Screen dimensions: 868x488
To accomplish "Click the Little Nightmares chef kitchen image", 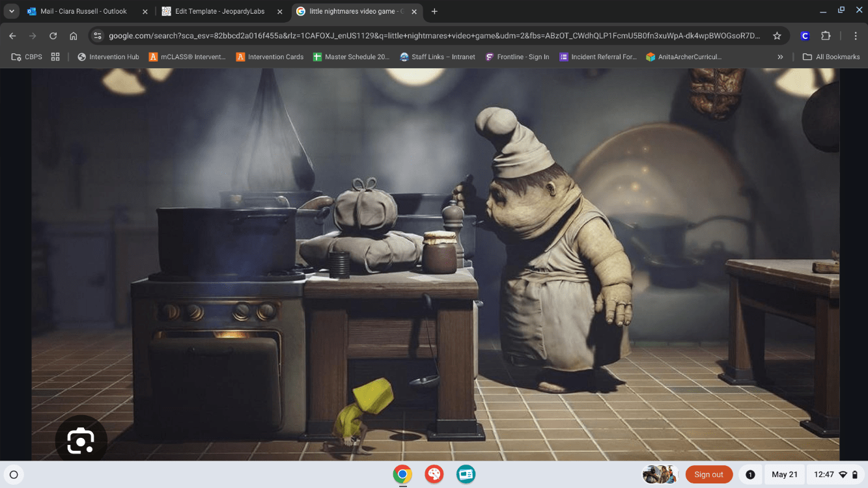I will pyautogui.click(x=435, y=264).
